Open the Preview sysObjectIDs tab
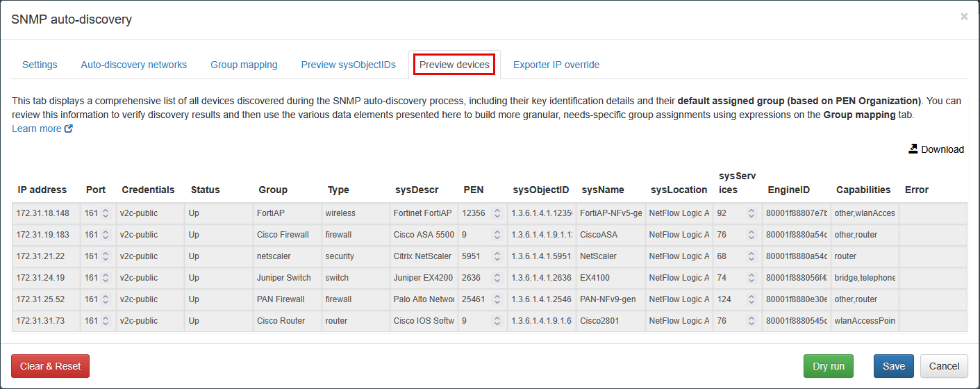The image size is (980, 389). 348,65
